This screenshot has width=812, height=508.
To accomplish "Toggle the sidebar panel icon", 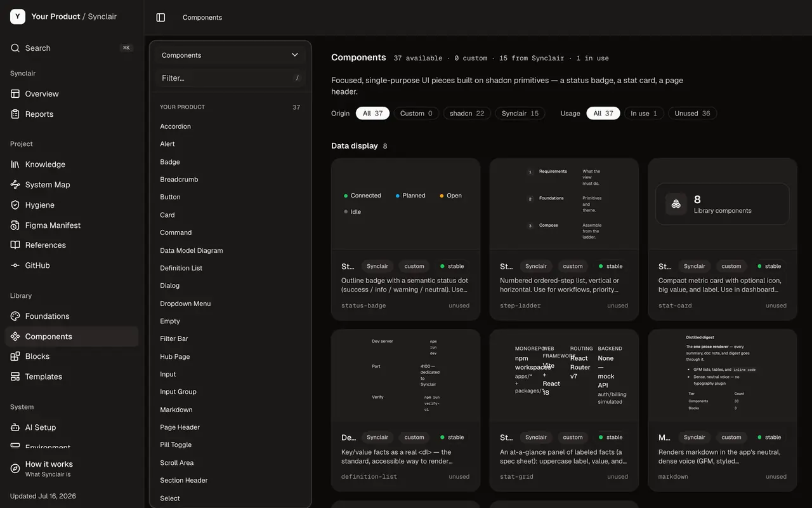I will [x=160, y=18].
